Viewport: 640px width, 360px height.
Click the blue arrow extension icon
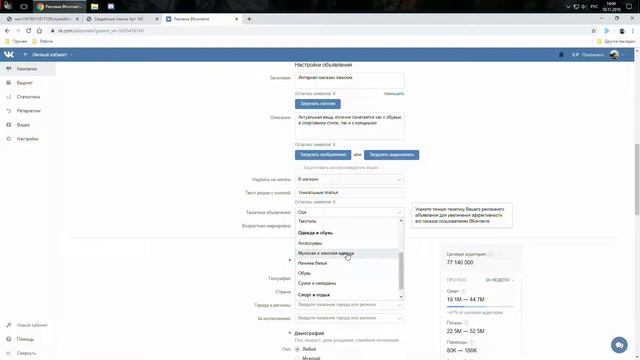coord(607,31)
